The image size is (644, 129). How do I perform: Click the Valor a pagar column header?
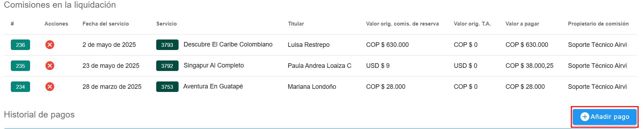click(x=522, y=24)
